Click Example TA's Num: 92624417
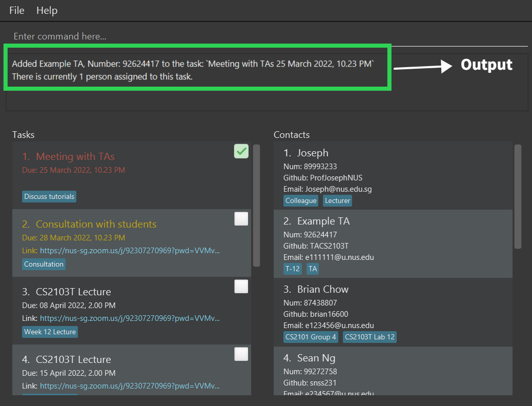Viewport: 532px width, 406px height. tap(310, 235)
